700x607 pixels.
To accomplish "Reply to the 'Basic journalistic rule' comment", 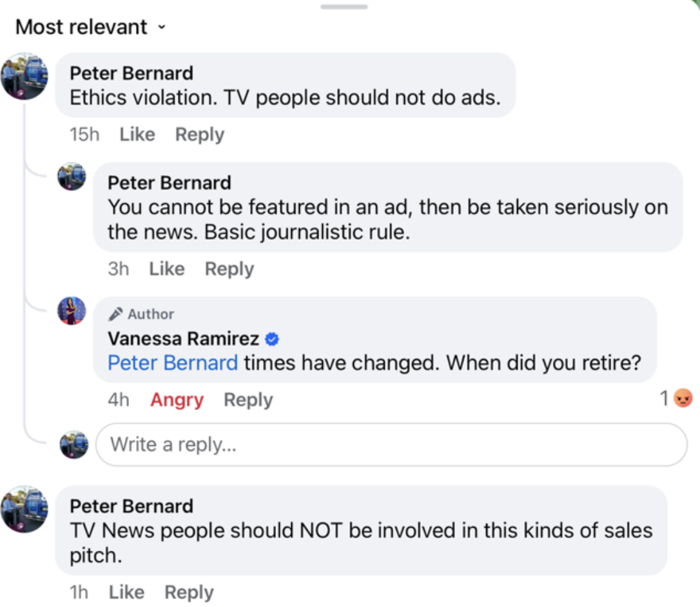I will [229, 269].
